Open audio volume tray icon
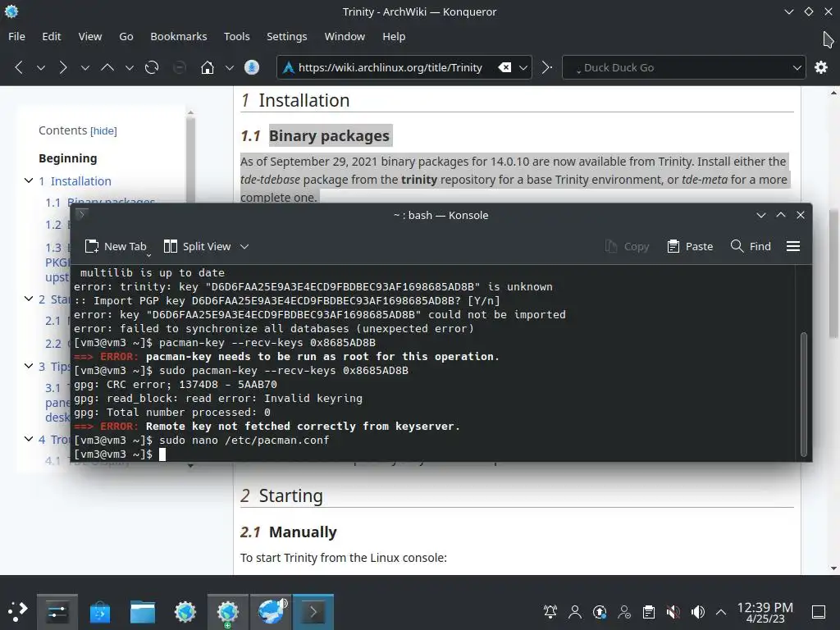The image size is (840, 630). (x=698, y=612)
